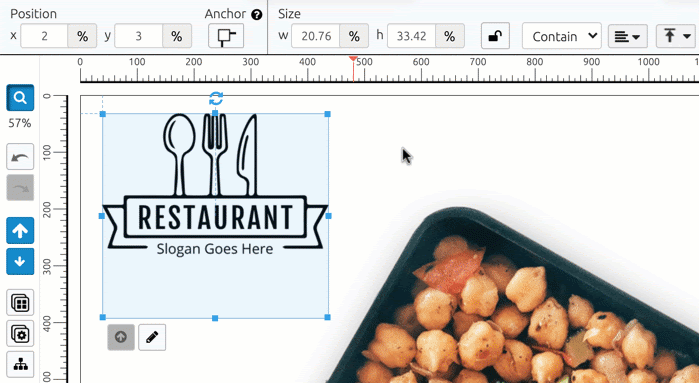
Task: Toggle the width percent unit
Action: tap(354, 36)
